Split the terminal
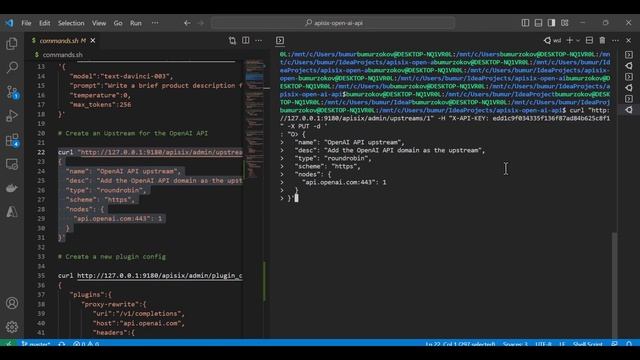 point(589,40)
